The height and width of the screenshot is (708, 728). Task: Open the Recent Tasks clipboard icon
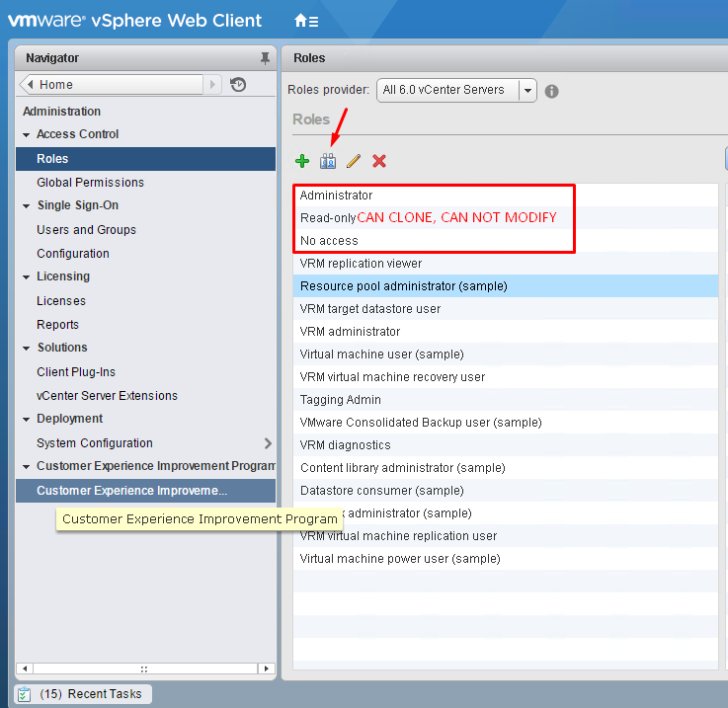point(24,694)
